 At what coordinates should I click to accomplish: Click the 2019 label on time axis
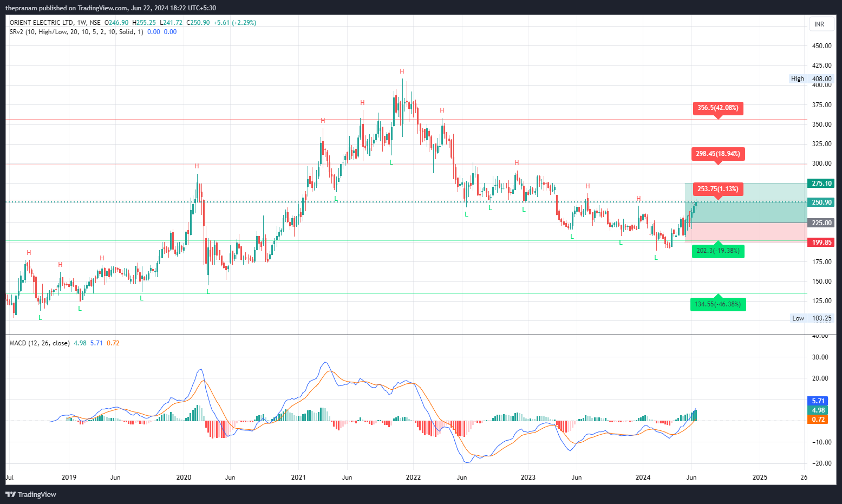pos(69,477)
